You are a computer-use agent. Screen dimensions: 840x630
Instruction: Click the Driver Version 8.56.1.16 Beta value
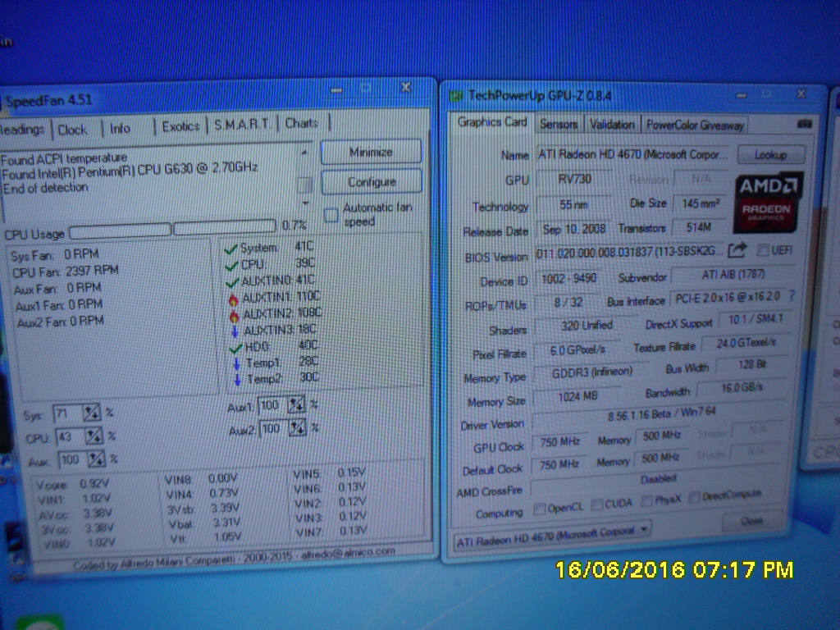660,414
